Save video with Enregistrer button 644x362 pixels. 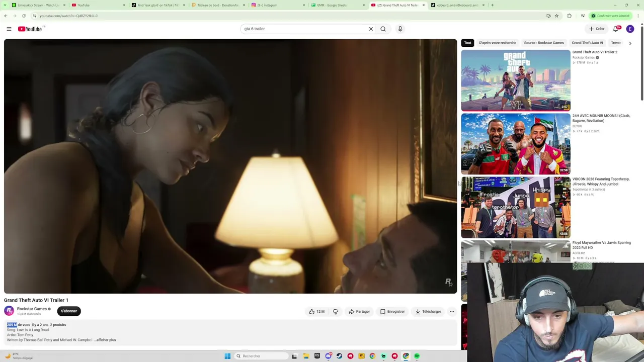click(392, 311)
